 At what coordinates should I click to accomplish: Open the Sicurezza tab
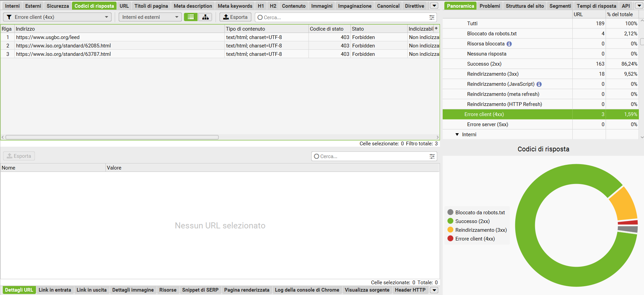click(58, 6)
